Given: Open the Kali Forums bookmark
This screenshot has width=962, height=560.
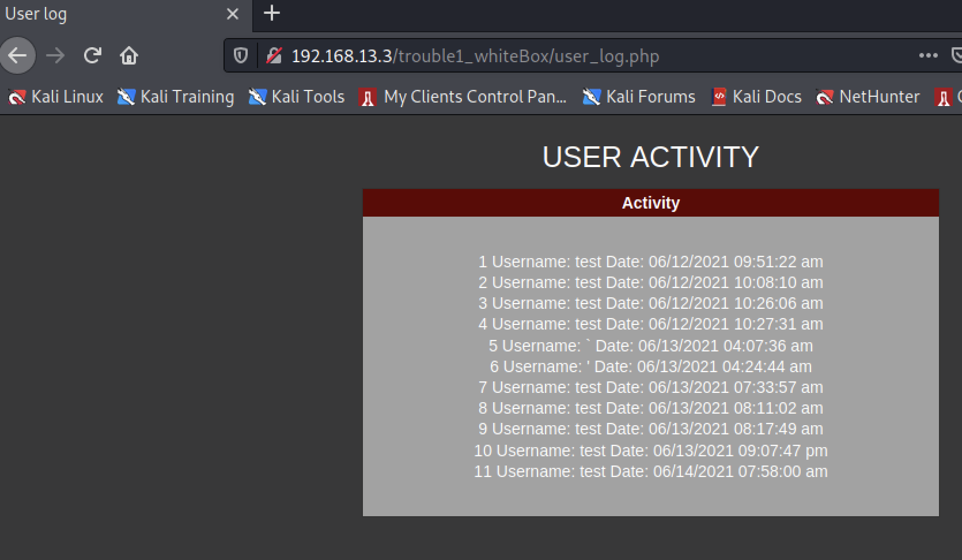Looking at the screenshot, I should [x=639, y=97].
